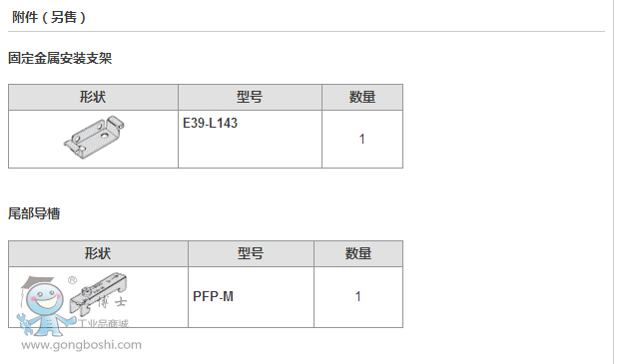Viewport: 617px width, 364px height.
Task: Select the E39-L143 model number text
Action: click(210, 123)
